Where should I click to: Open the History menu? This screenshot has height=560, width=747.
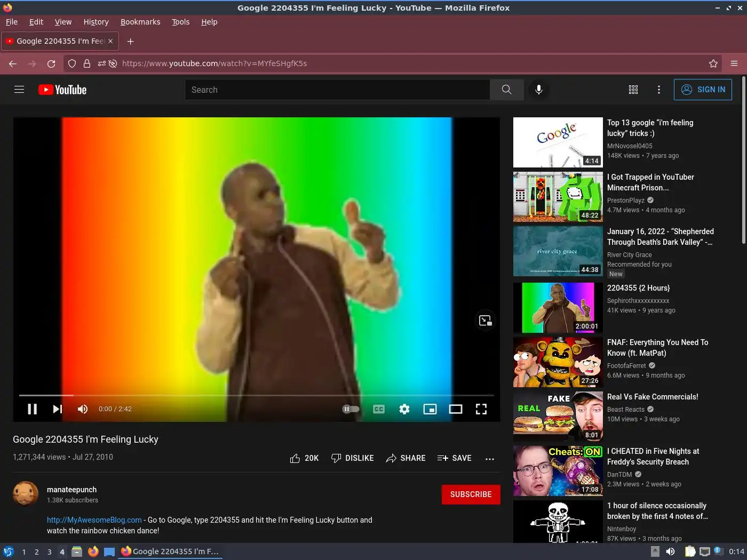tap(96, 22)
